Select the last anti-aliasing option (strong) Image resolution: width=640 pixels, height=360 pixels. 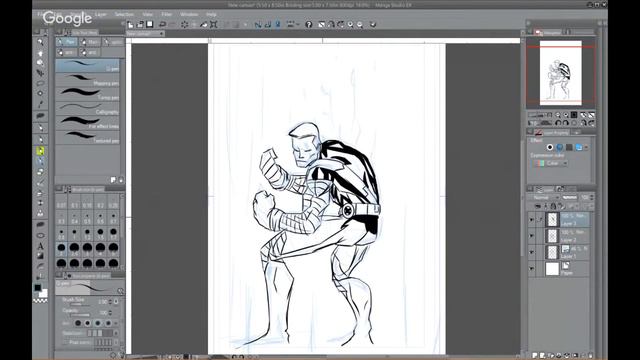108,323
